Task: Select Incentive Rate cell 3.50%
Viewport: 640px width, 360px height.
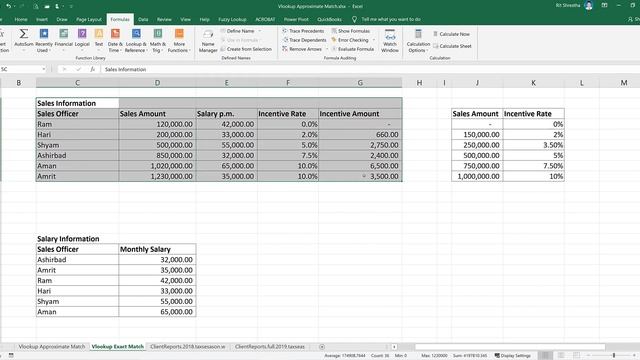Action: point(533,145)
